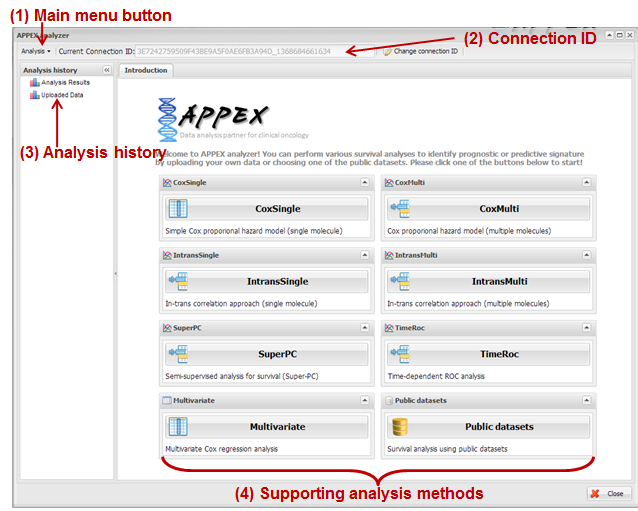Maximize the APPEX analyzer window
The height and width of the screenshot is (511, 638).
coord(619,35)
